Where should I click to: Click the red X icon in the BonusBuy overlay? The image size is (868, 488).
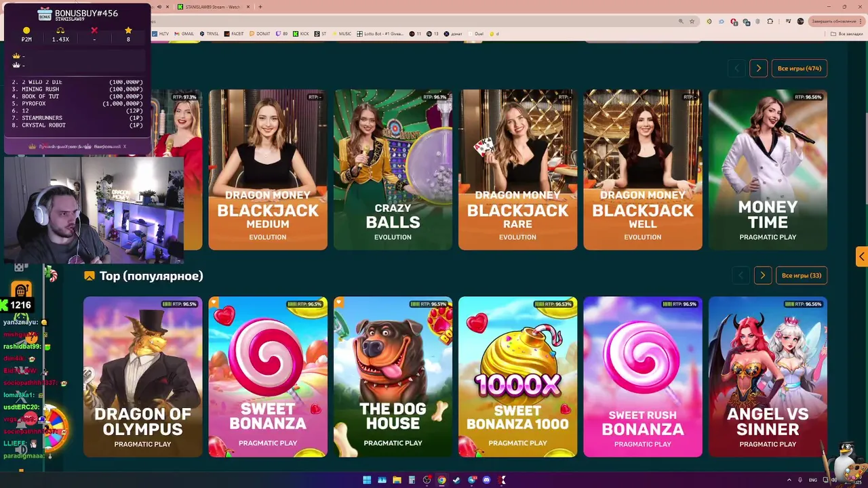point(94,30)
